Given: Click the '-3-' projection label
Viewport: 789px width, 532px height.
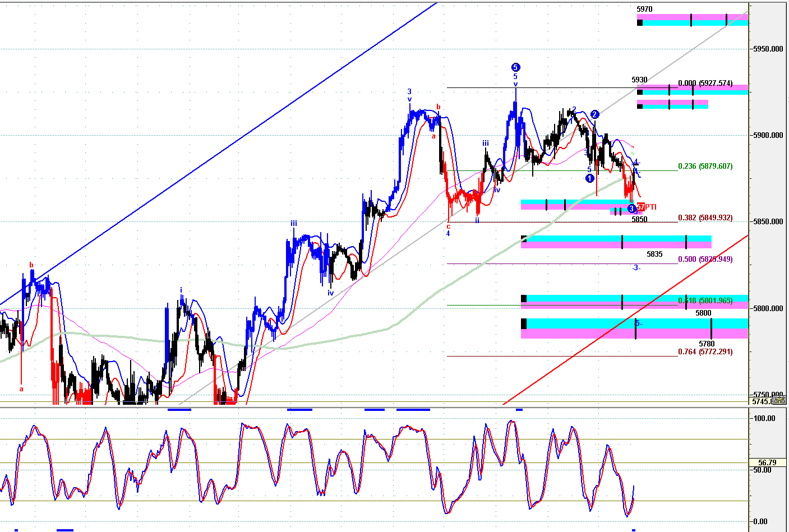Looking at the screenshot, I should (x=636, y=267).
